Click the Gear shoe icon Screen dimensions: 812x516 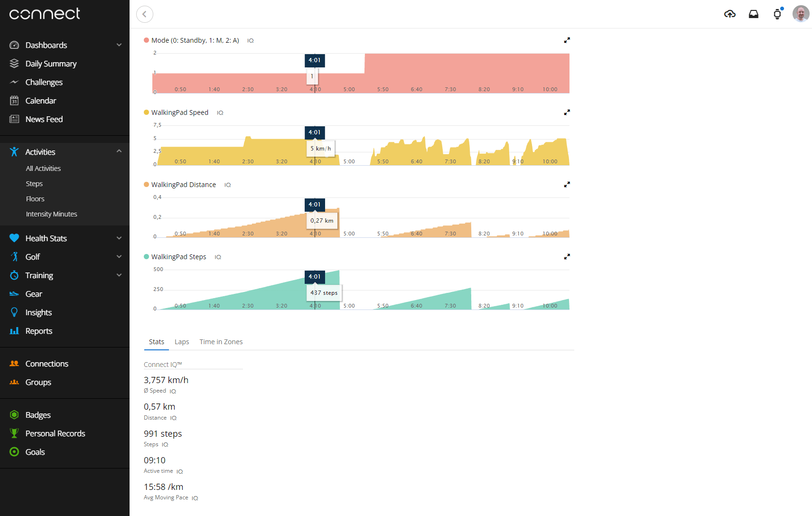14,294
